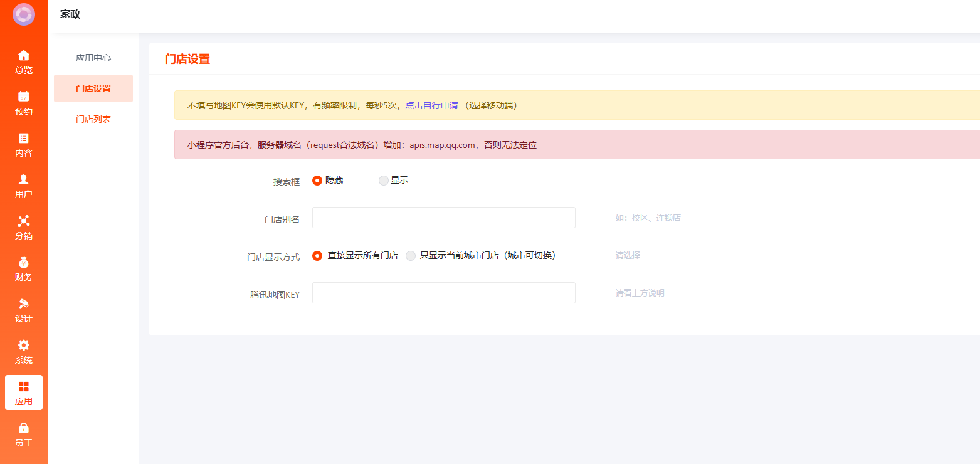Select the 应用 apps grid icon
This screenshot has width=980, height=464.
[24, 387]
